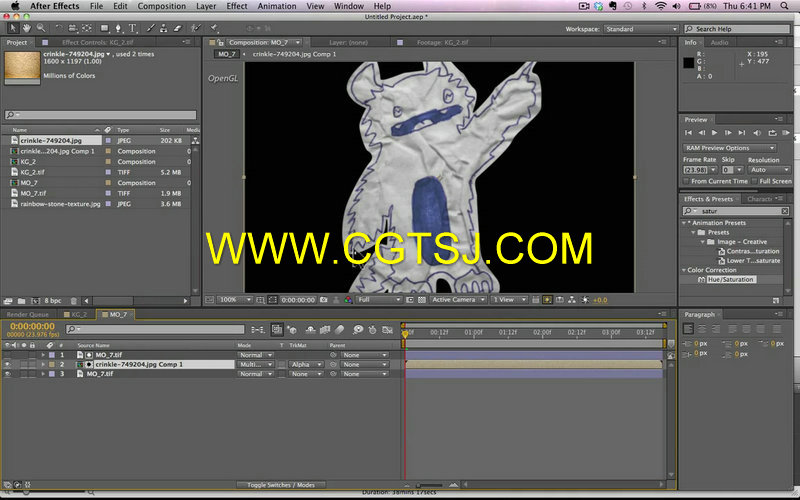This screenshot has height=500, width=800.
Task: Expand layer 1 MO_7.tif properties
Action: point(43,355)
